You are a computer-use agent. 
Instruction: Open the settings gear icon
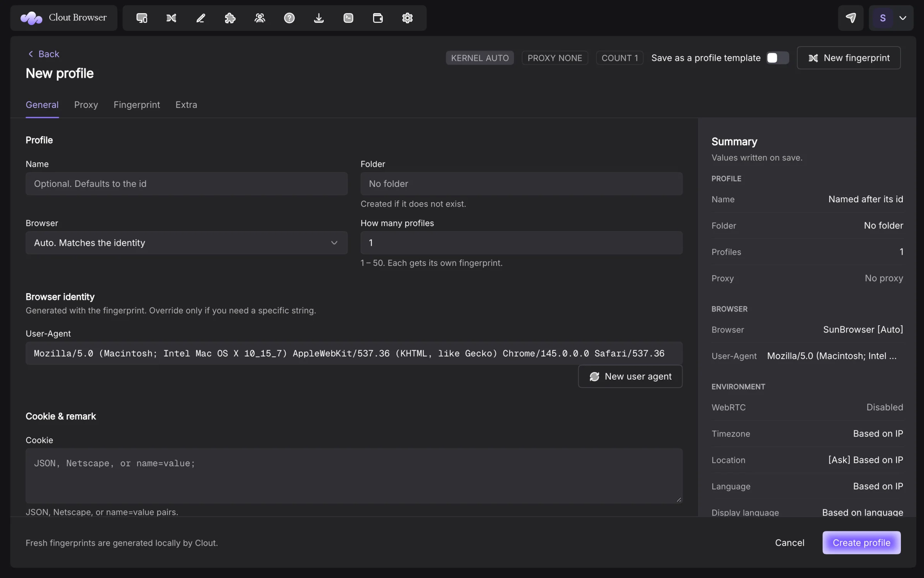pos(407,18)
